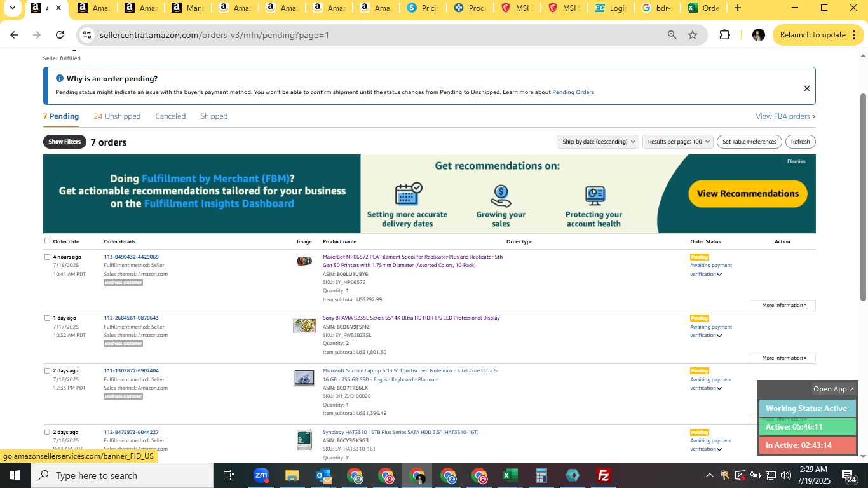Viewport: 868px width, 488px height.
Task: Dismiss the FBM recommendations banner
Action: [x=796, y=161]
